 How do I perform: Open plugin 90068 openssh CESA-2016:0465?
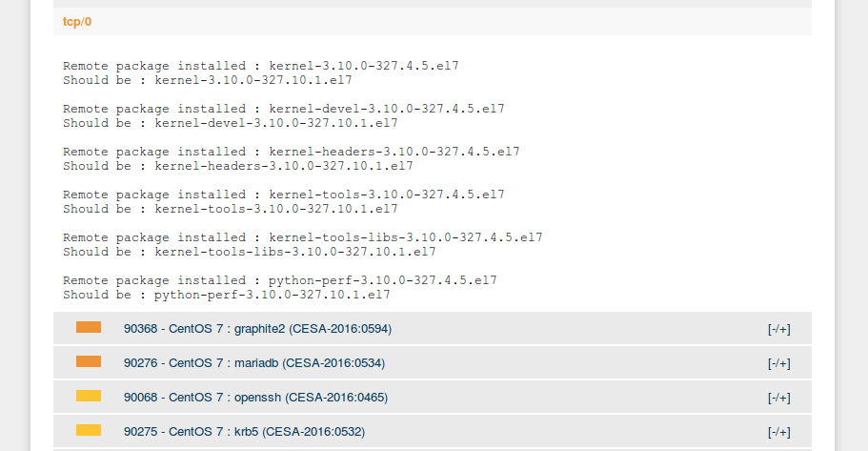coord(255,398)
